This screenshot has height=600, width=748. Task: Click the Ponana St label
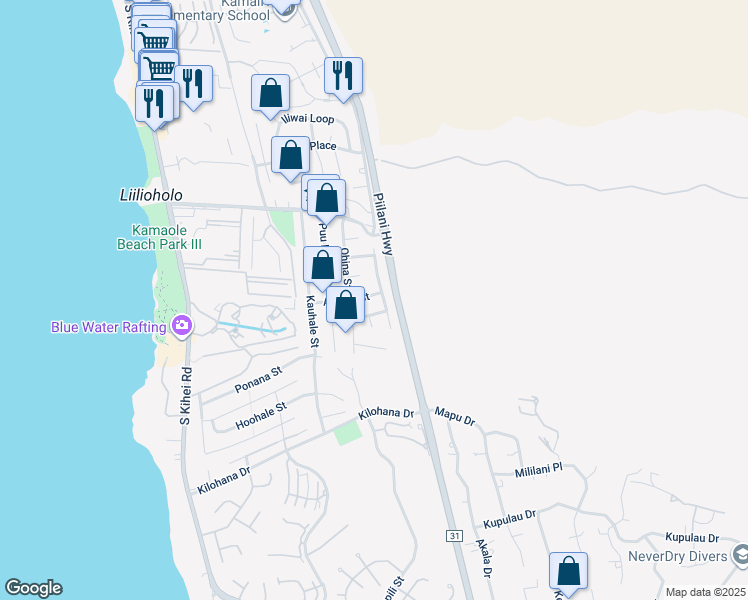[x=259, y=380]
